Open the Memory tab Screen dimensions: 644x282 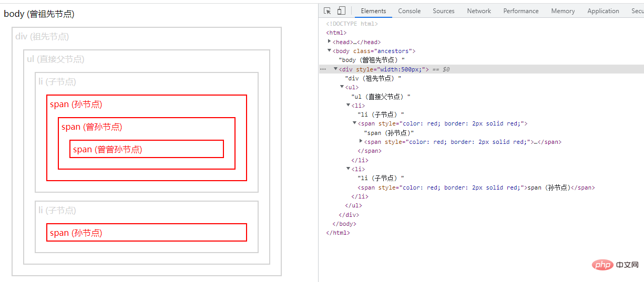[563, 11]
